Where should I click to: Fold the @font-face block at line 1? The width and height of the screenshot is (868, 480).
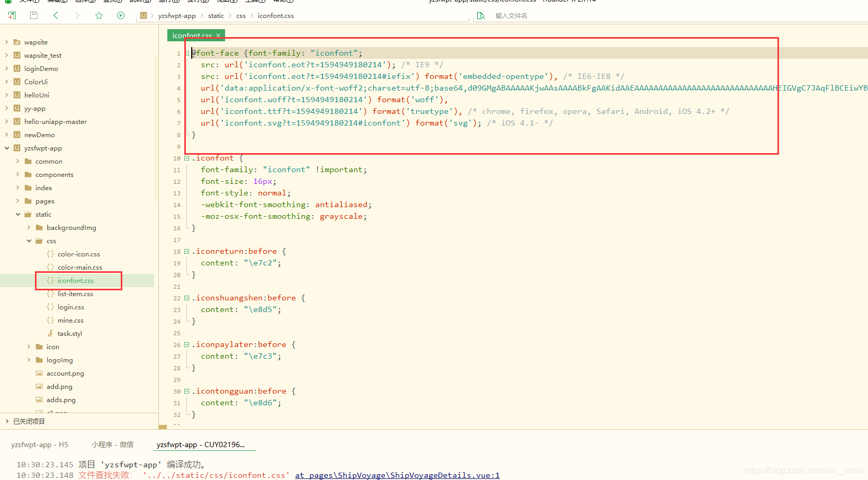(186, 53)
